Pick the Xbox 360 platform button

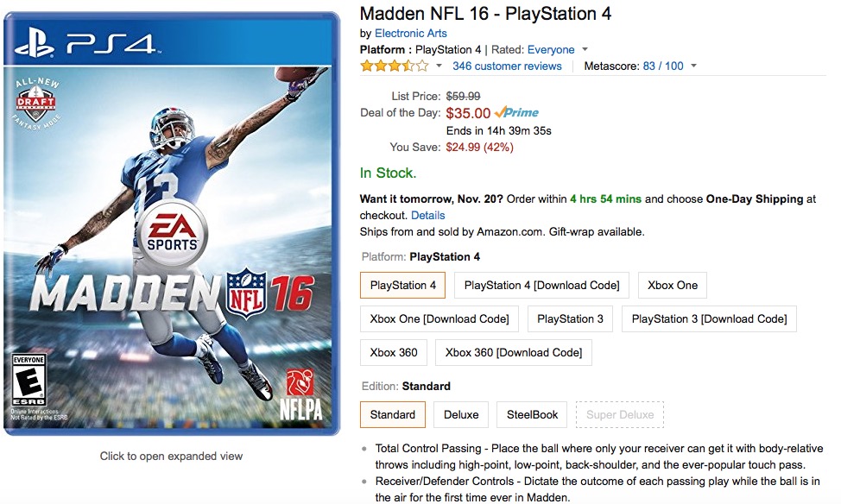tap(394, 353)
